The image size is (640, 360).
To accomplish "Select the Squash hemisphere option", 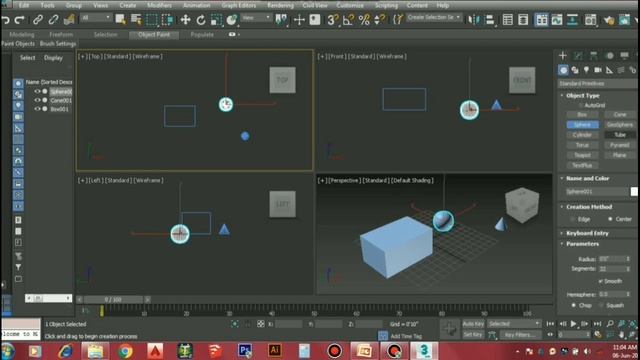I will pos(601,305).
